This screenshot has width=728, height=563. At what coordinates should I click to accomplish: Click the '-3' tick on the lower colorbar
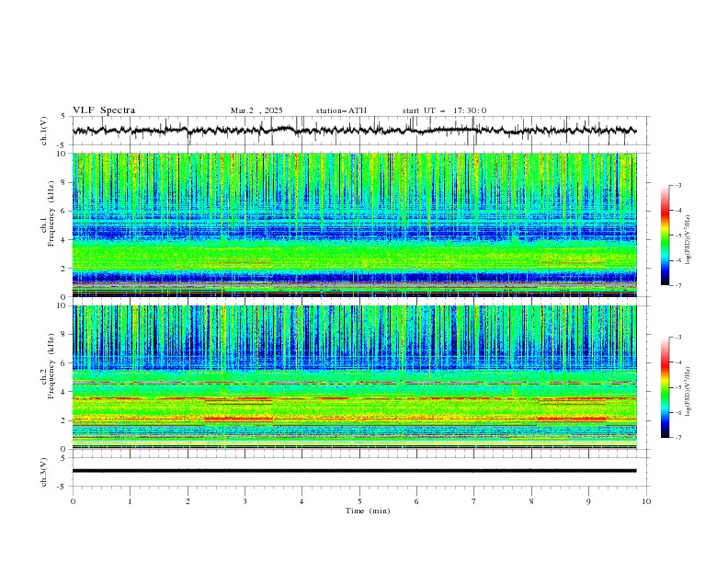click(x=677, y=338)
